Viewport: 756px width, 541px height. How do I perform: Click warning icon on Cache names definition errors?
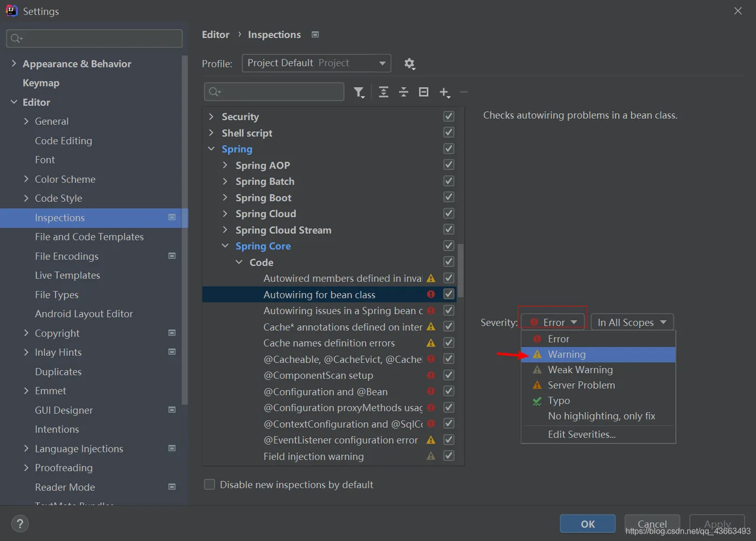coord(431,343)
